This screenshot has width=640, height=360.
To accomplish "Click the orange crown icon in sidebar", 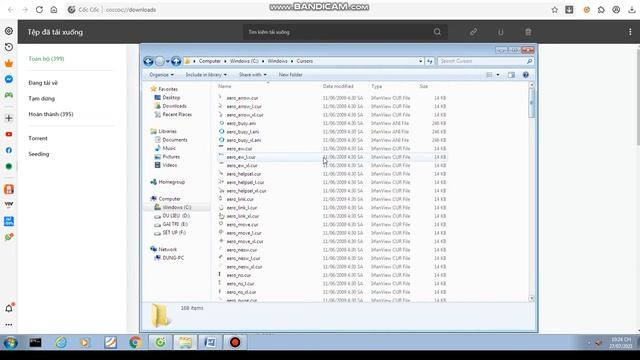I will pyautogui.click(x=9, y=63).
